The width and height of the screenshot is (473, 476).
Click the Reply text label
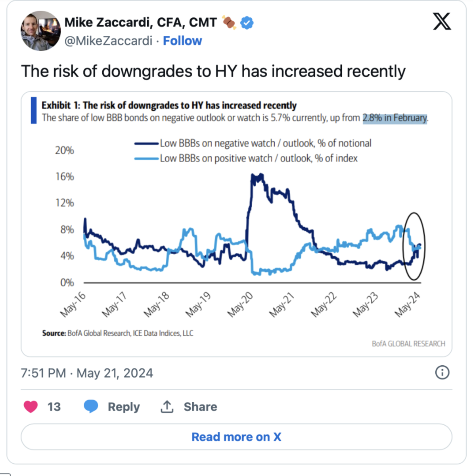coord(124,407)
